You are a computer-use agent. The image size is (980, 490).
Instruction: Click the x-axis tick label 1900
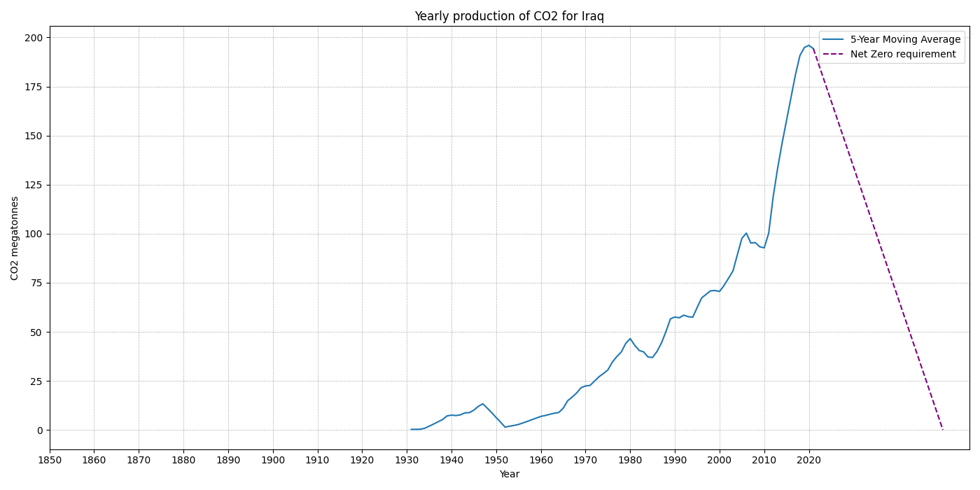(x=273, y=461)
